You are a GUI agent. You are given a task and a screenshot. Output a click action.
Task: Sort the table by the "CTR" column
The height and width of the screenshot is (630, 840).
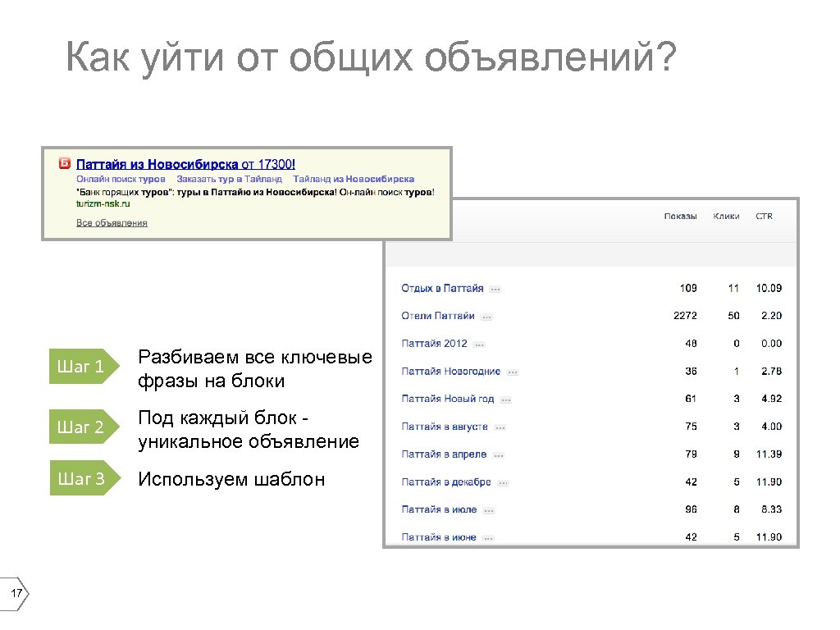(x=764, y=216)
